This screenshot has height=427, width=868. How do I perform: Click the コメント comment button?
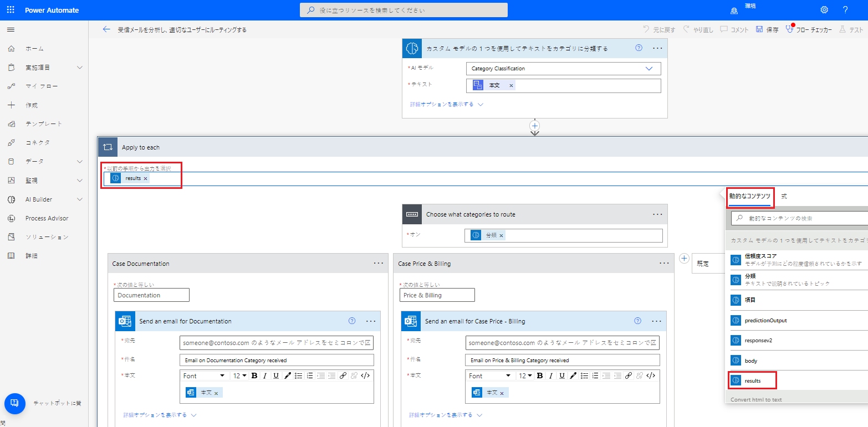click(734, 30)
